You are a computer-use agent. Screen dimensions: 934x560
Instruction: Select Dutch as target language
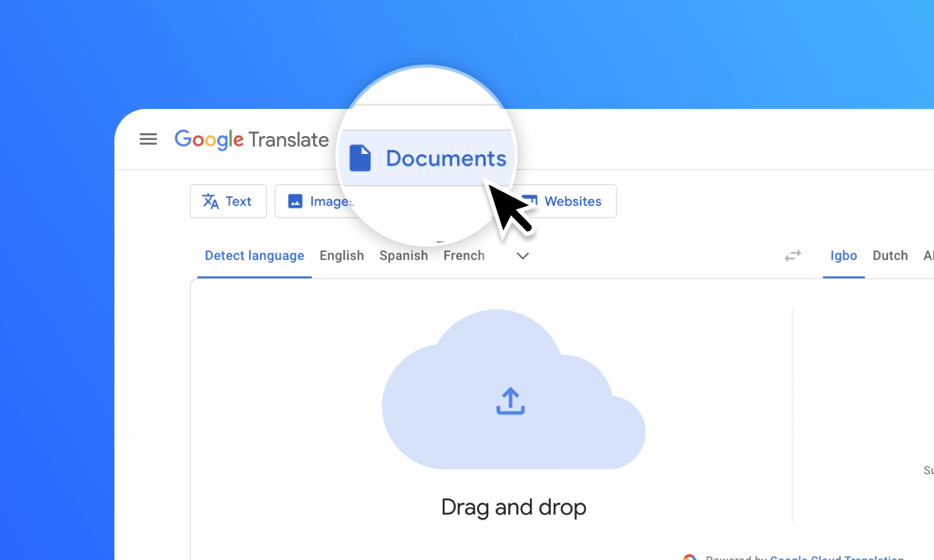coord(890,256)
